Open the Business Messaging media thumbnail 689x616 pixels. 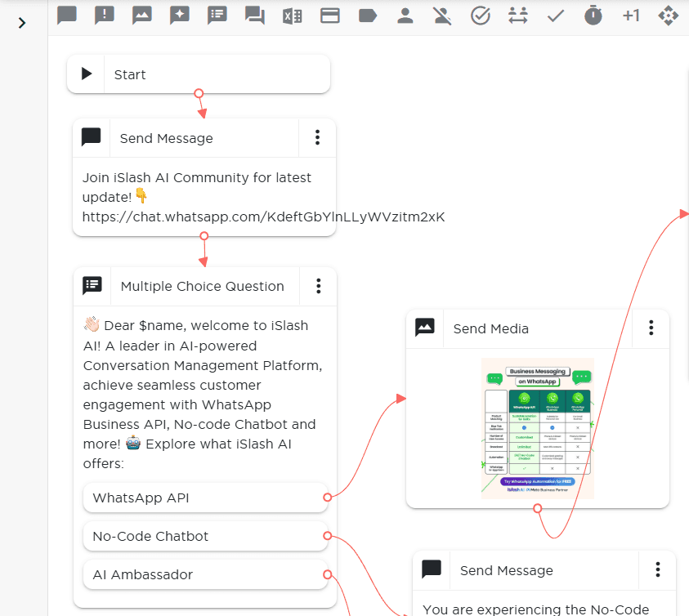(x=538, y=428)
